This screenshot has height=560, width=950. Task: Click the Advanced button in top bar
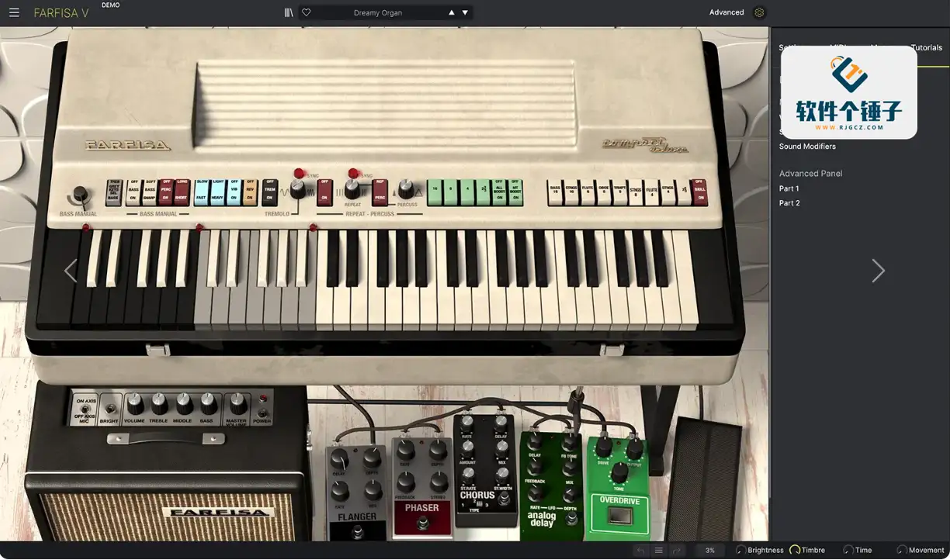(726, 12)
